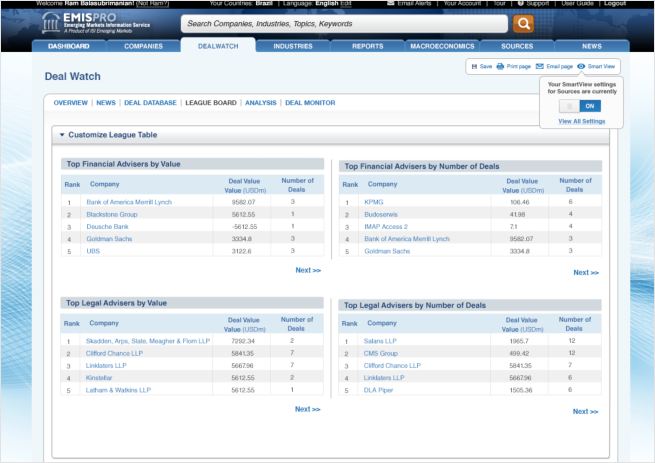655x463 pixels.
Task: Go to the Deal Database sub-tab
Action: pyautogui.click(x=150, y=103)
